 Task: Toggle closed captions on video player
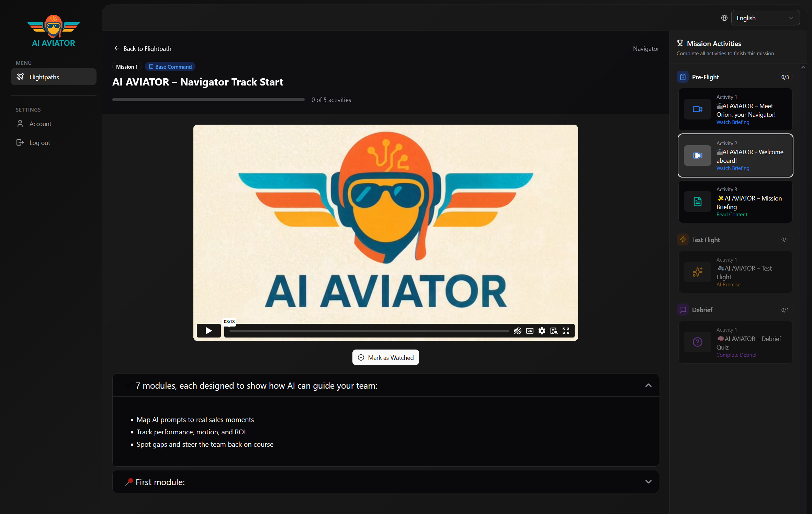pos(530,331)
